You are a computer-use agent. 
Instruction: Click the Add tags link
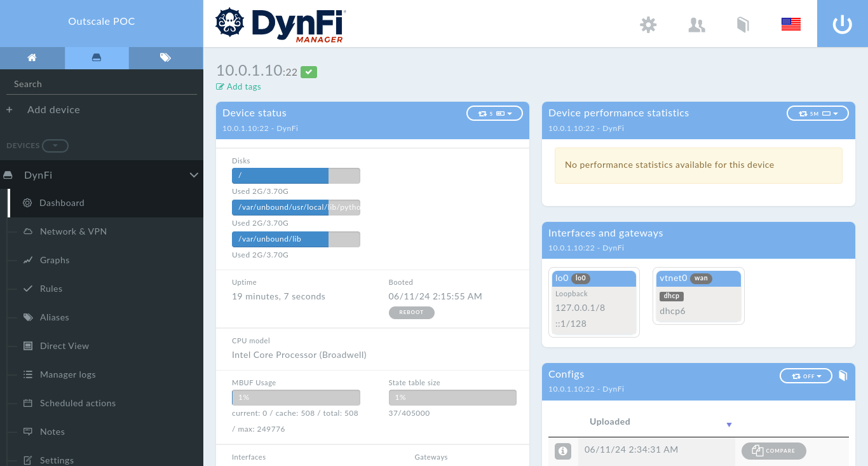click(239, 86)
